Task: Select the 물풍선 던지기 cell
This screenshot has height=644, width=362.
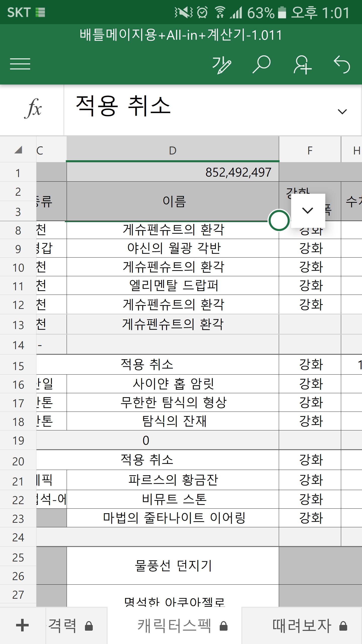Action: coord(173,566)
